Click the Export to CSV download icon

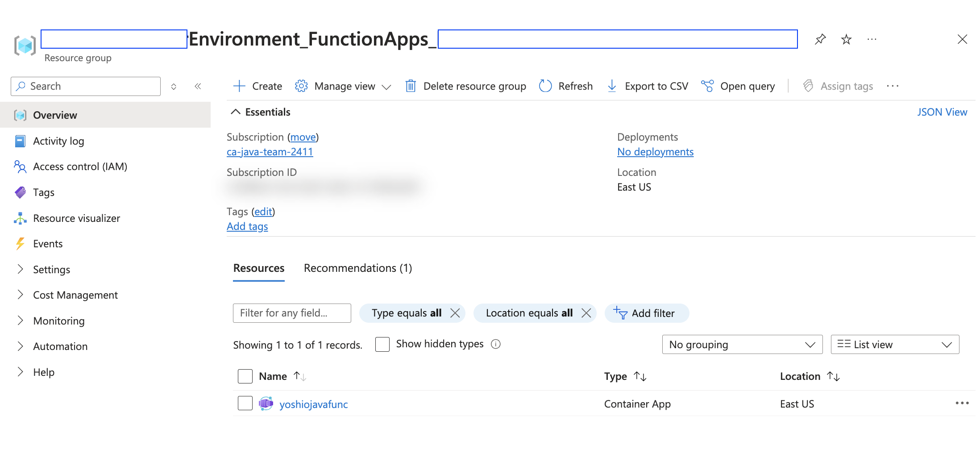[612, 86]
